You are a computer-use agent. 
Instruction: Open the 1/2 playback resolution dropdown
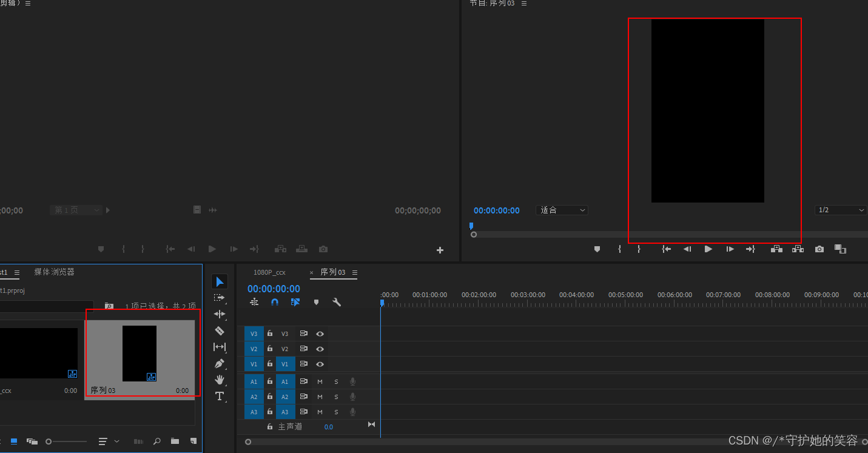(841, 210)
